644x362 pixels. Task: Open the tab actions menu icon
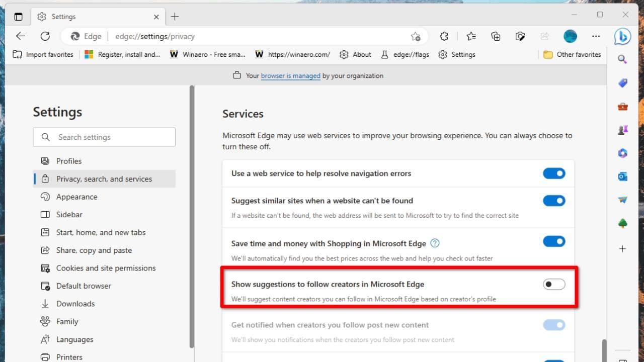[x=19, y=17]
